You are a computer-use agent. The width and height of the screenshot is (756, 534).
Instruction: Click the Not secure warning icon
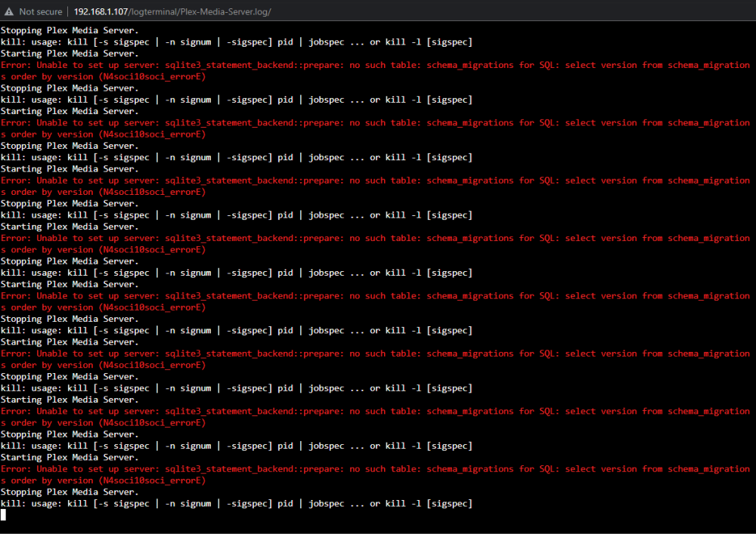[x=8, y=11]
